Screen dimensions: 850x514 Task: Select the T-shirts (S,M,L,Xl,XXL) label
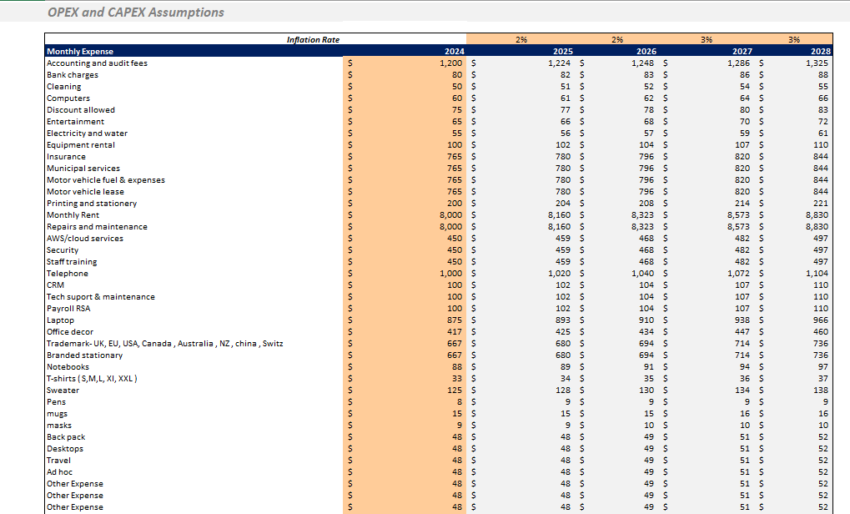(x=92, y=378)
